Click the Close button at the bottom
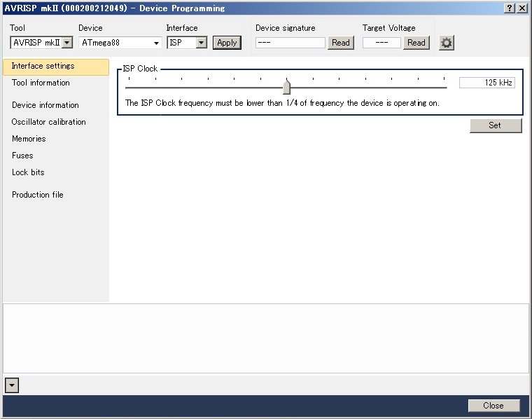 click(493, 406)
